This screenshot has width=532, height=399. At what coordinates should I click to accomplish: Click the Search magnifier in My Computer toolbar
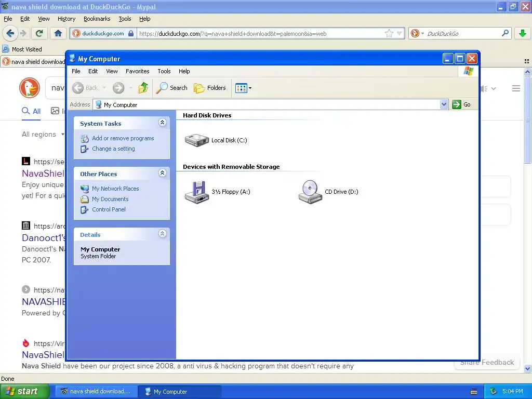pos(171,88)
